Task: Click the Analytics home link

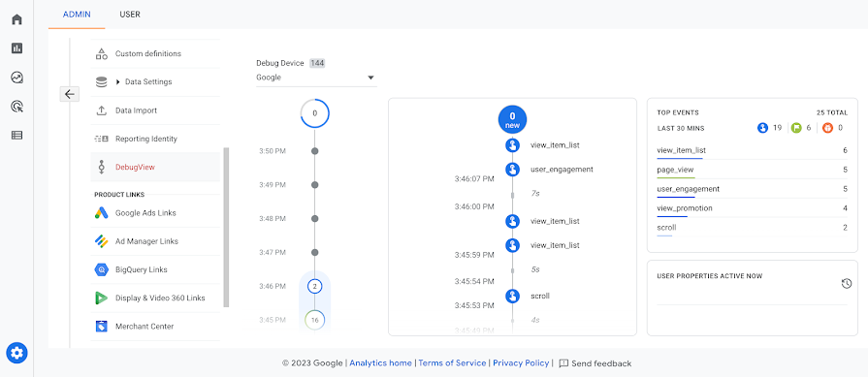Action: click(x=381, y=363)
